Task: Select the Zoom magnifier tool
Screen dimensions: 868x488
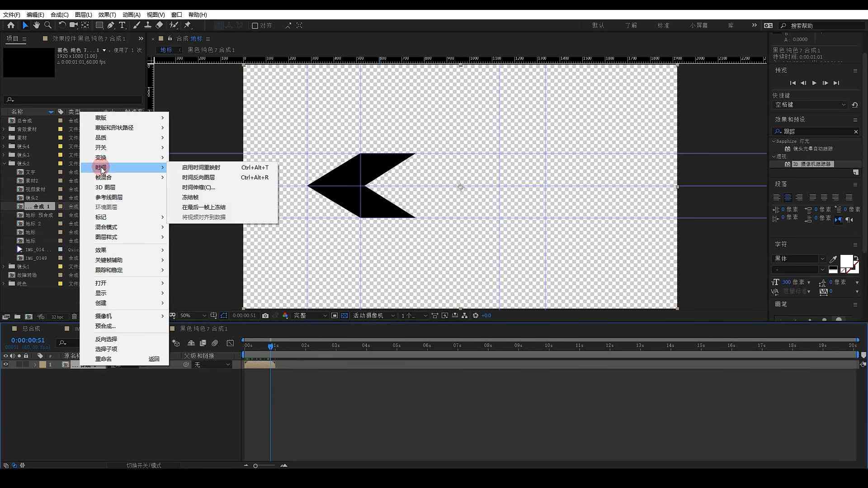Action: point(48,25)
